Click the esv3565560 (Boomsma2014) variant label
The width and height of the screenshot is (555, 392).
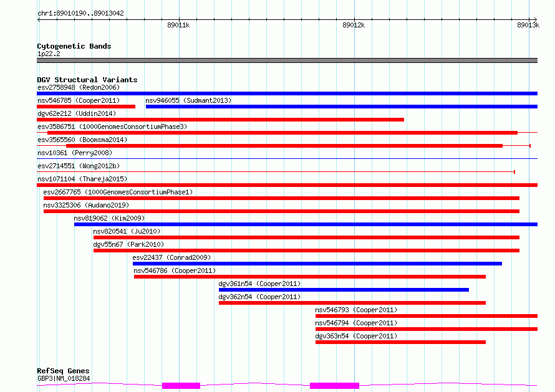pos(82,140)
